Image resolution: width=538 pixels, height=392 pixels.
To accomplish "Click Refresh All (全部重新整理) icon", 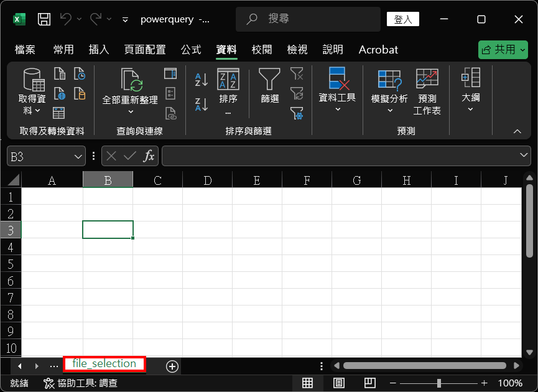I will click(131, 80).
